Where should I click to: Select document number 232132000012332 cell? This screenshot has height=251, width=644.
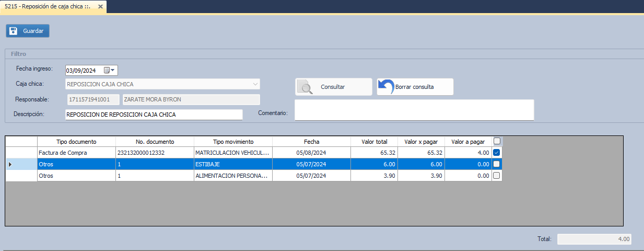coord(155,153)
